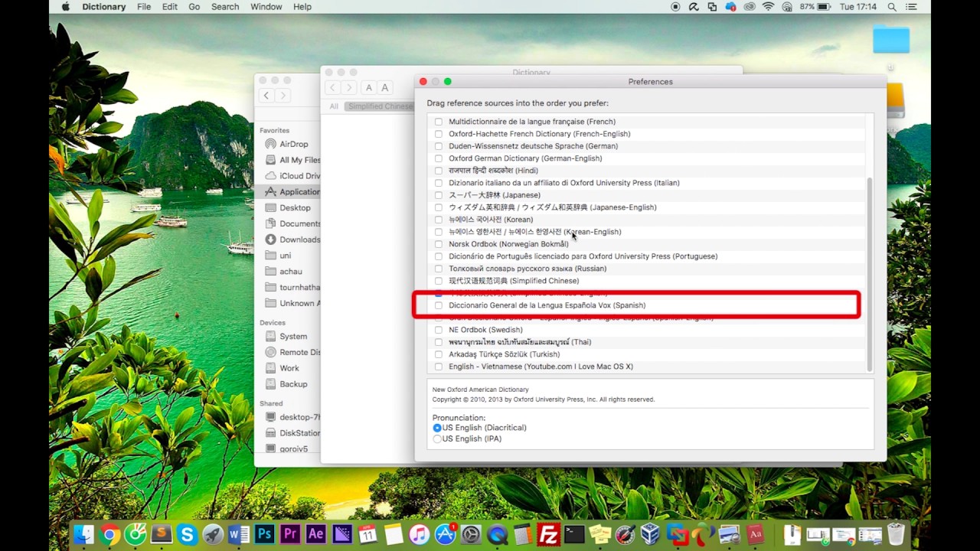Open Adobe Photoshop from the dock
980x551 pixels.
[265, 534]
